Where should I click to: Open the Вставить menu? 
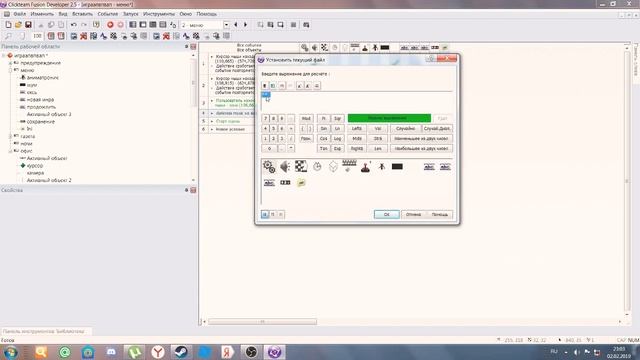point(82,14)
